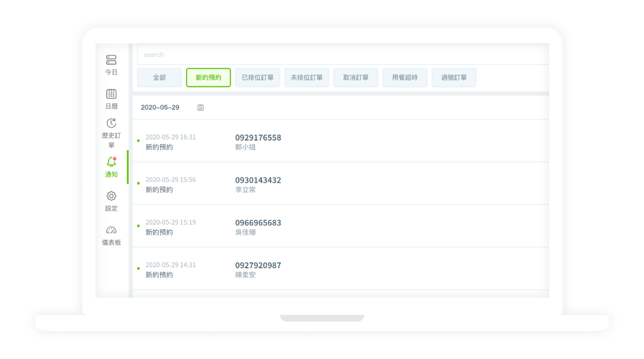Open the 設定 settings gear icon
The image size is (644, 359).
[x=111, y=196]
